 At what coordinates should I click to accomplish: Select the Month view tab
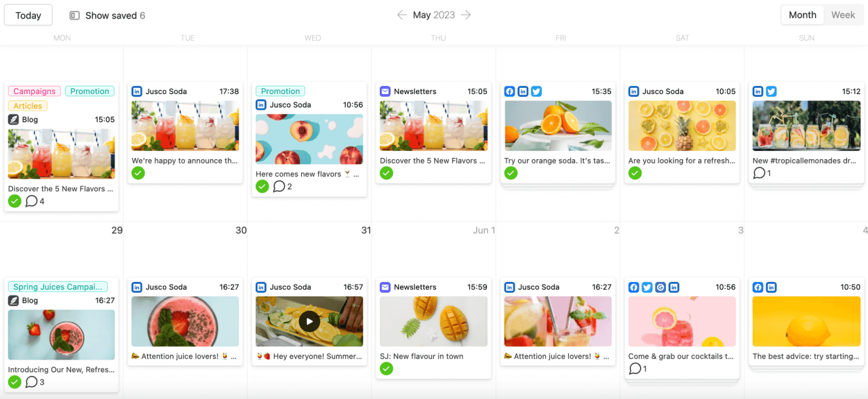tap(802, 14)
